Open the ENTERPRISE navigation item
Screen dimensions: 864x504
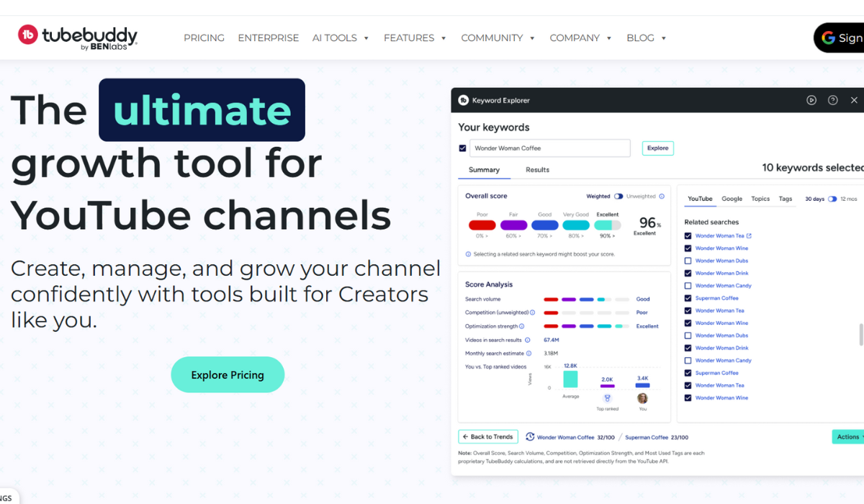(269, 37)
